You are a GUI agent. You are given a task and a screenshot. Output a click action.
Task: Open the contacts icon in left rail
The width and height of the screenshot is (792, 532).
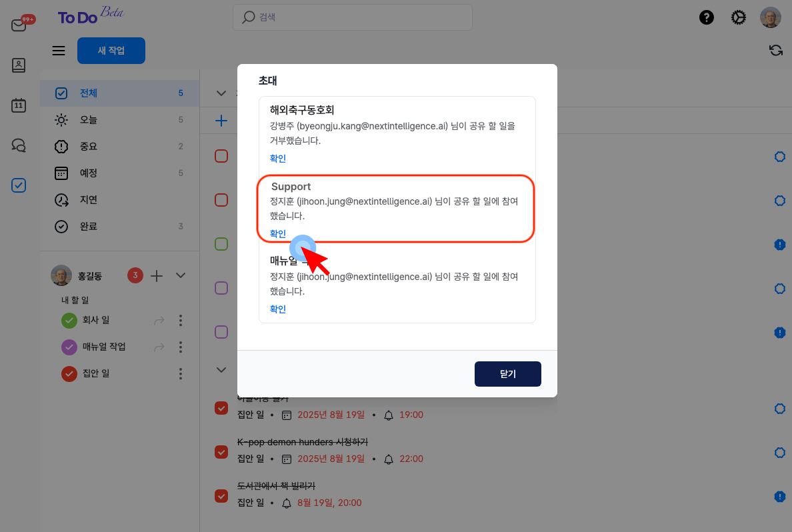(x=19, y=65)
